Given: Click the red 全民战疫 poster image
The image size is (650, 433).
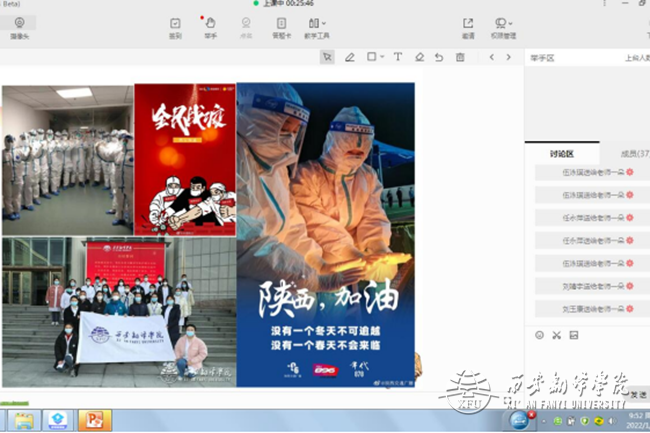Looking at the screenshot, I should pos(185,160).
